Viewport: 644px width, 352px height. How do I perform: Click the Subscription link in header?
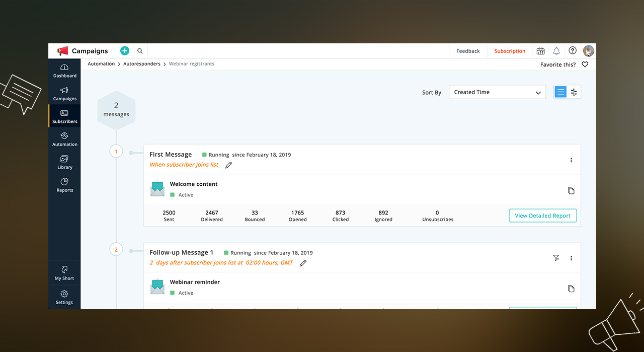coord(509,51)
